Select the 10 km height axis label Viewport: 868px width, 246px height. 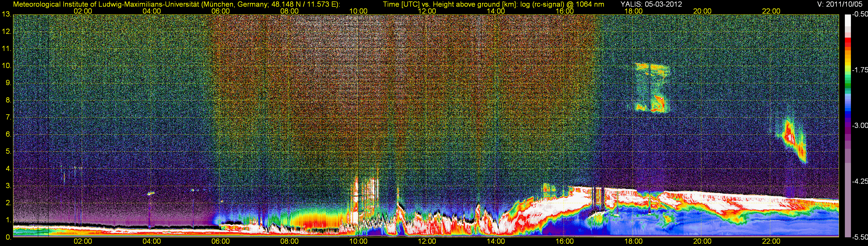tap(6, 66)
